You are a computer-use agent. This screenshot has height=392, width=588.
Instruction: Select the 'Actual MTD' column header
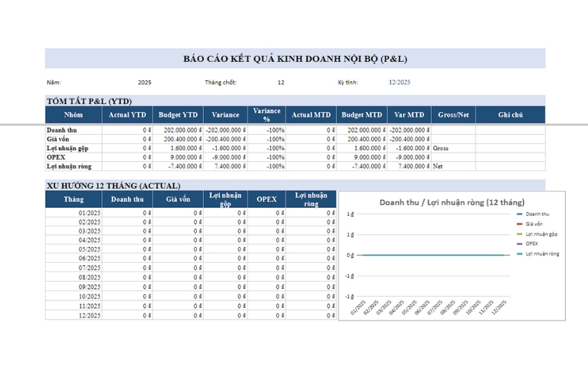[311, 115]
